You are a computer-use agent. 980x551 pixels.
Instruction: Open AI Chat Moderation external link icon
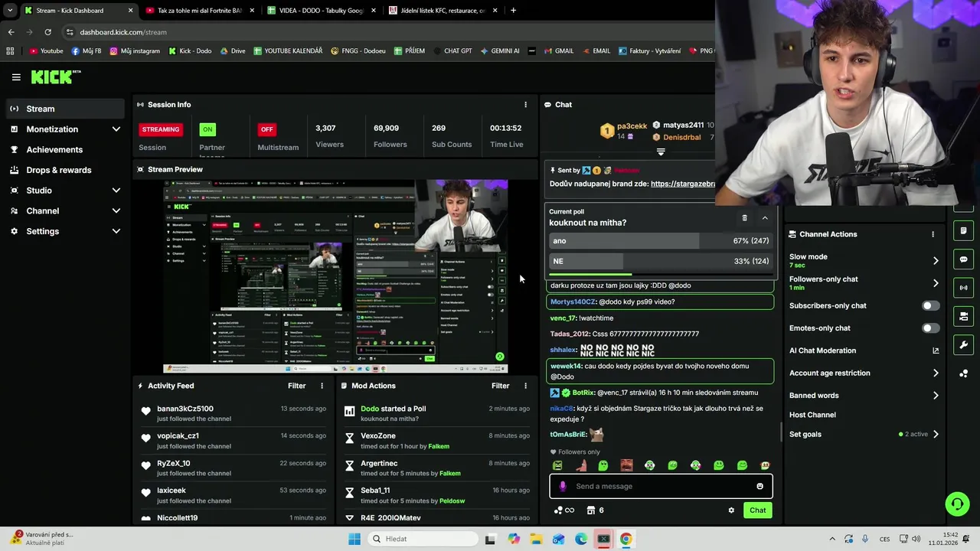935,350
